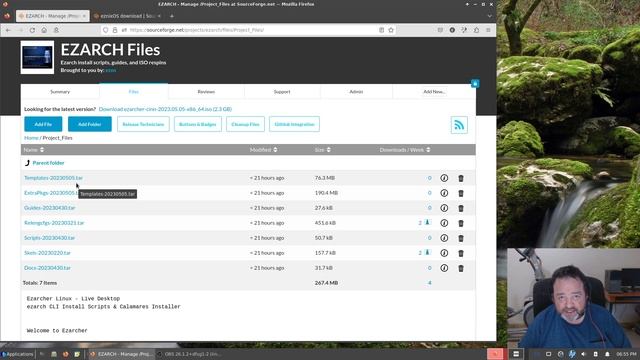Screen dimensions: 640x360
Task: Toggle reader view in the address bar
Action: point(381,30)
